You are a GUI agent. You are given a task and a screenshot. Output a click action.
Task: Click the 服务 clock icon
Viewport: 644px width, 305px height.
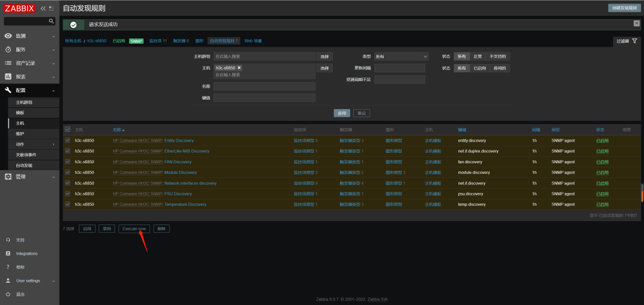coord(8,50)
